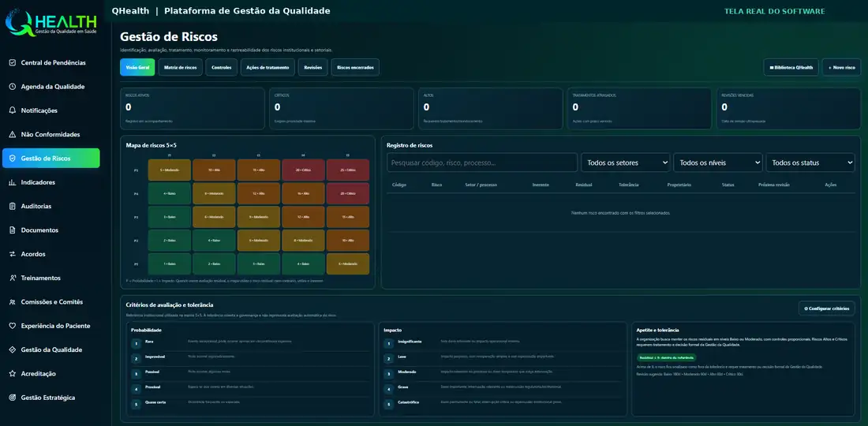Open the Matriz de riscos tab
This screenshot has height=426, width=868.
coord(180,68)
